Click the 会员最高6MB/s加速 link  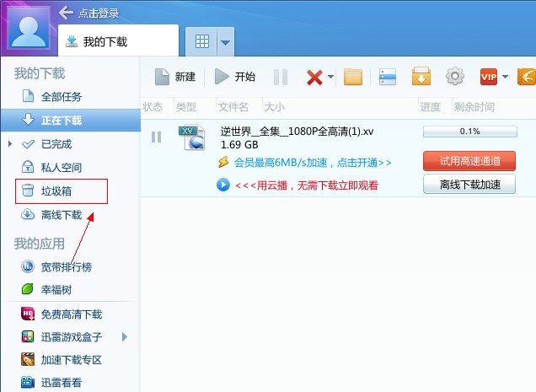tap(313, 163)
